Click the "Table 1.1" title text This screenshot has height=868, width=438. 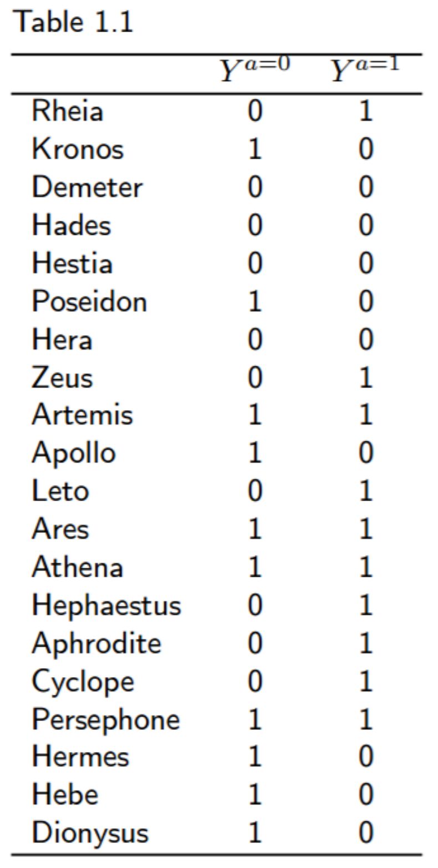tap(74, 23)
